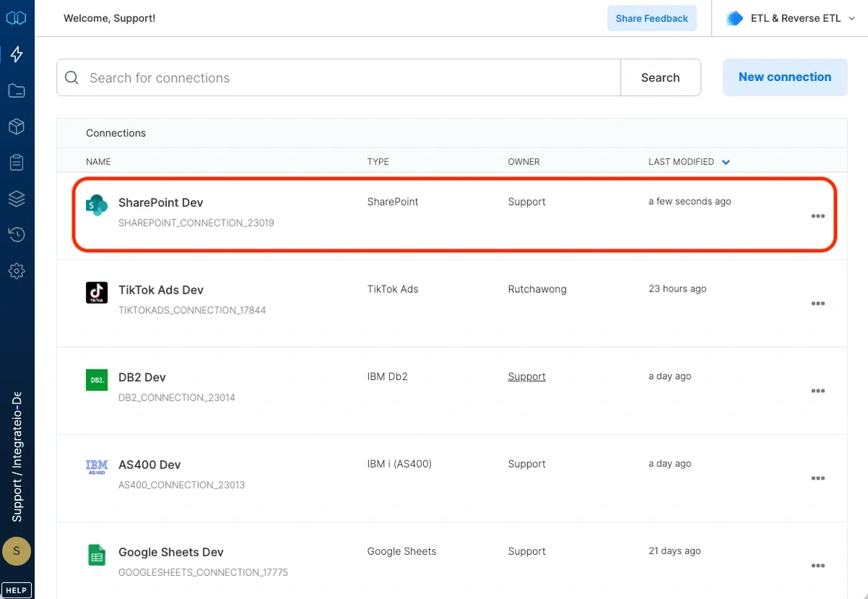Open the TikTok Ads Dev connection name

point(161,290)
